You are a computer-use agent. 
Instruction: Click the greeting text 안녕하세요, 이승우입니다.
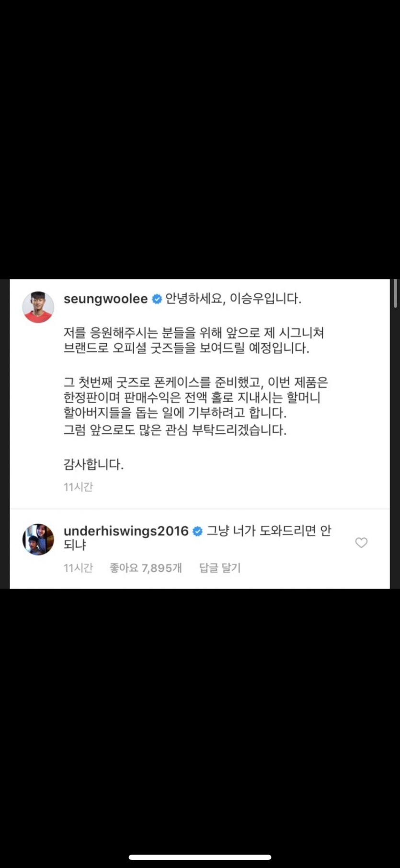pos(233,299)
